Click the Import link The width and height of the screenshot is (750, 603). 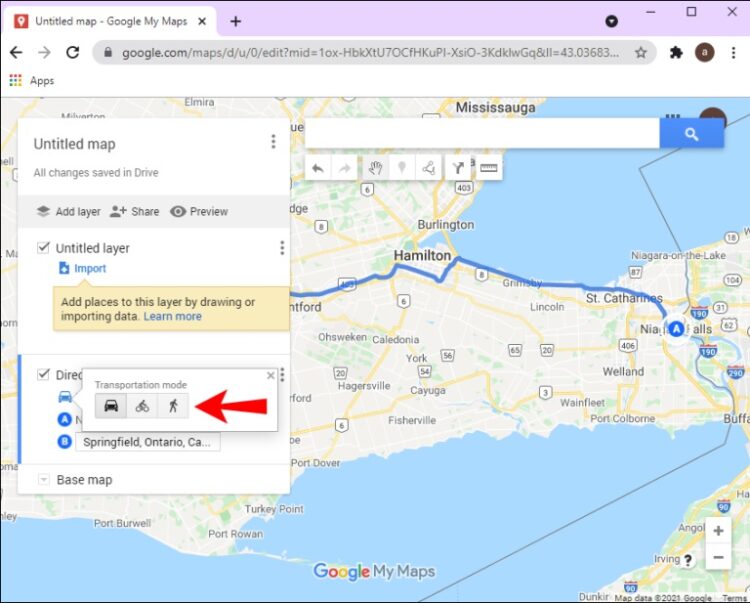click(82, 268)
